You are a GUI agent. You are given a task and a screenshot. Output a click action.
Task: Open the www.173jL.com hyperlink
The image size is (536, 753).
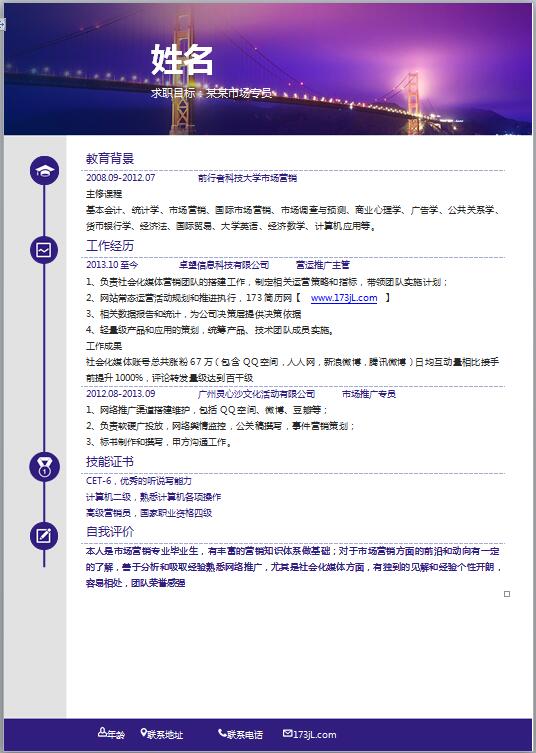coord(344,298)
